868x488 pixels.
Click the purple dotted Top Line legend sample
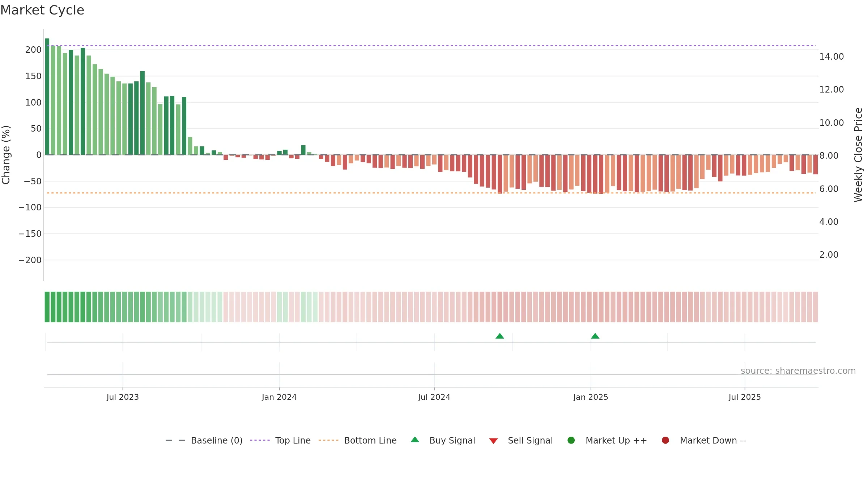point(260,440)
